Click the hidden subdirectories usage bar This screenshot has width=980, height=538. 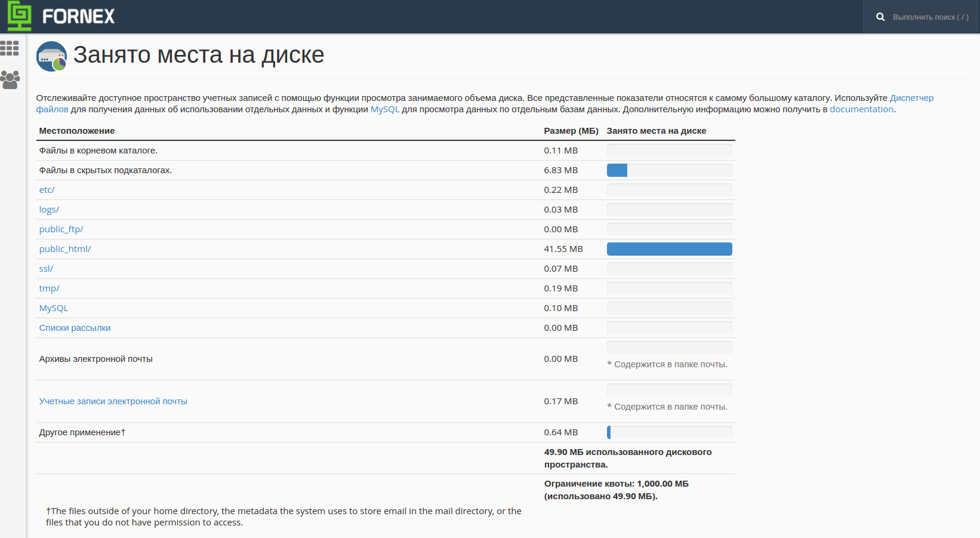(670, 170)
